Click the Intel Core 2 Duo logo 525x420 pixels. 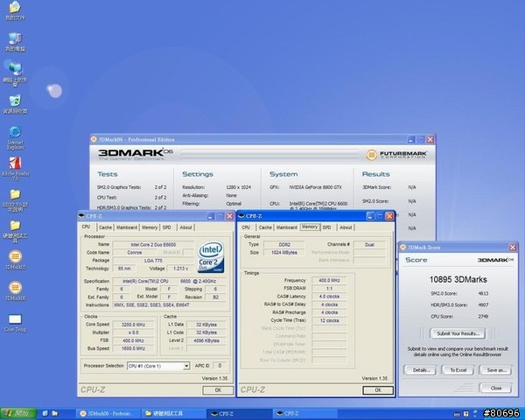[x=211, y=257]
